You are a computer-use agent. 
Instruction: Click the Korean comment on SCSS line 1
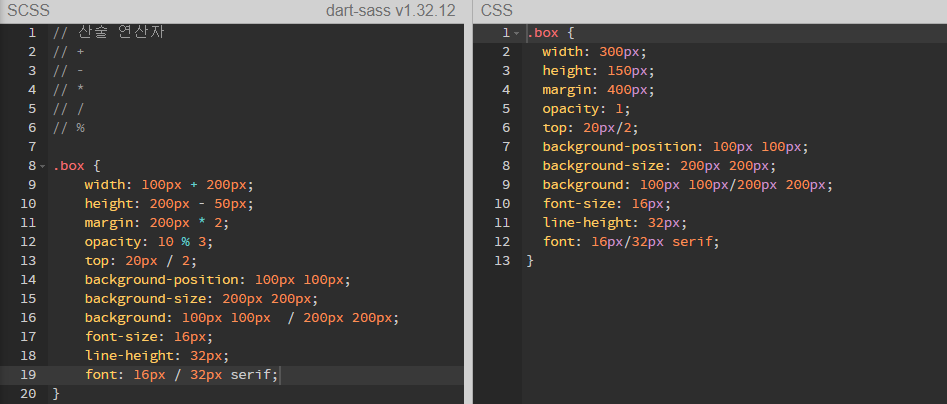pyautogui.click(x=109, y=33)
